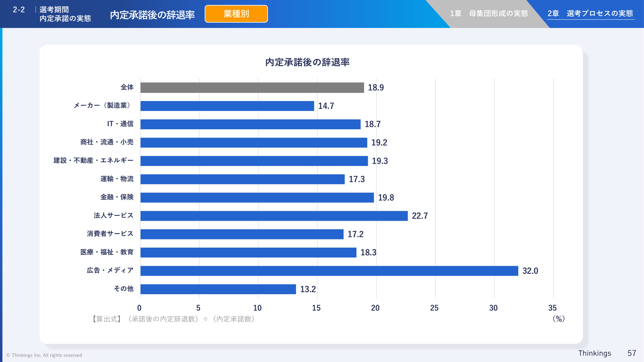The width and height of the screenshot is (644, 362).
Task: Click the 医療・福祉・教育 bar
Action: [x=249, y=253]
